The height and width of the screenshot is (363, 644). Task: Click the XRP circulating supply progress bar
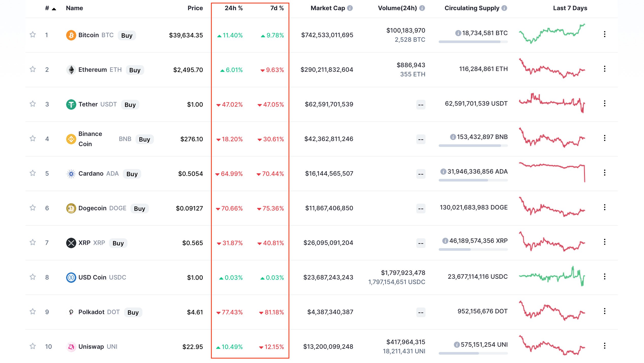coord(473,249)
